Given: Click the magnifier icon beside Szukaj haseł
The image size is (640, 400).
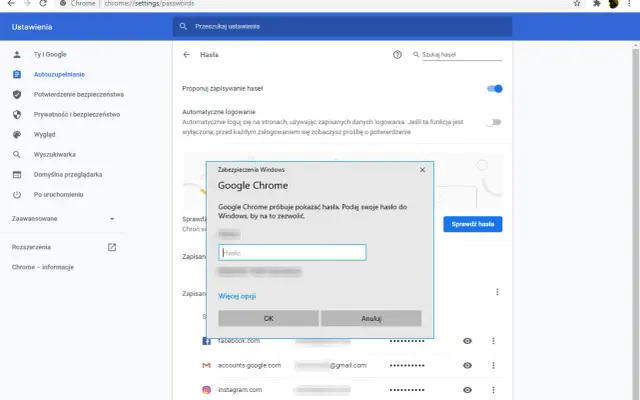Looking at the screenshot, I should (416, 54).
